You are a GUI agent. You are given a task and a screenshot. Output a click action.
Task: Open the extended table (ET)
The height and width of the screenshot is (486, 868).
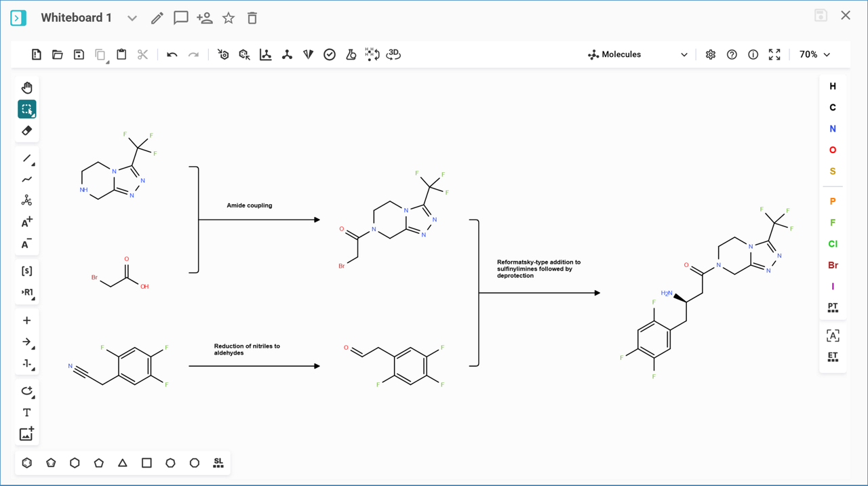pyautogui.click(x=833, y=357)
